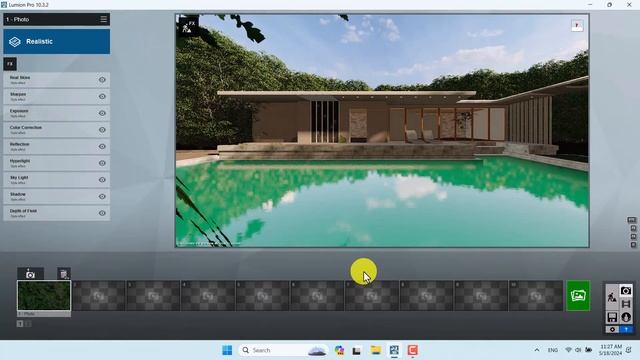
Task: Select empty photo slot 4
Action: click(x=208, y=296)
